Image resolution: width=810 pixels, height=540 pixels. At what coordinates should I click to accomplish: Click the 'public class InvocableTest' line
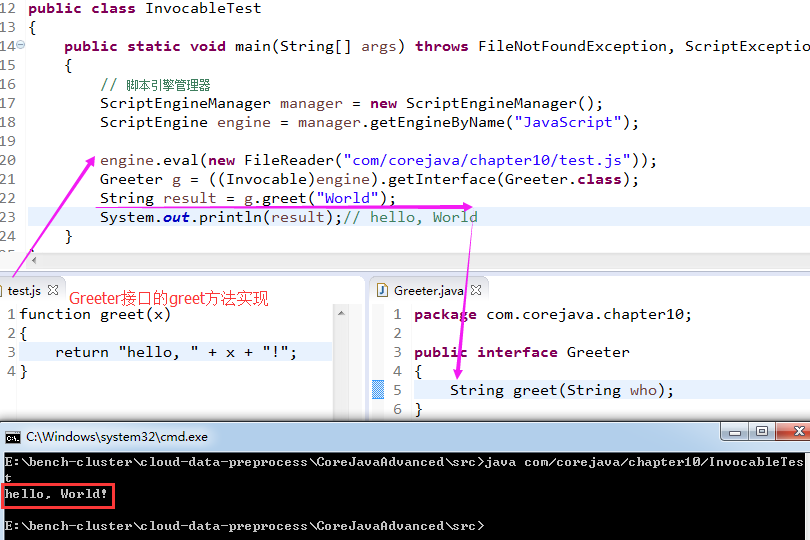point(145,9)
